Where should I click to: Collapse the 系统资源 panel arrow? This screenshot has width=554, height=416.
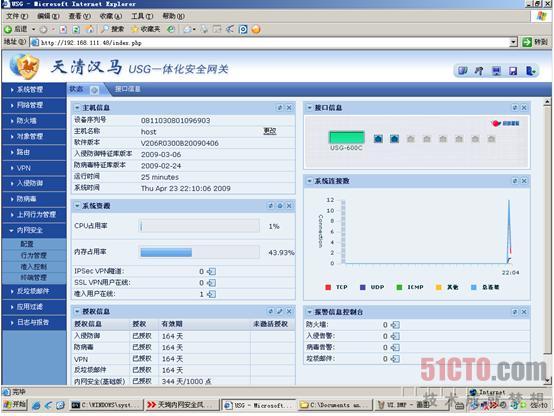pyautogui.click(x=77, y=205)
